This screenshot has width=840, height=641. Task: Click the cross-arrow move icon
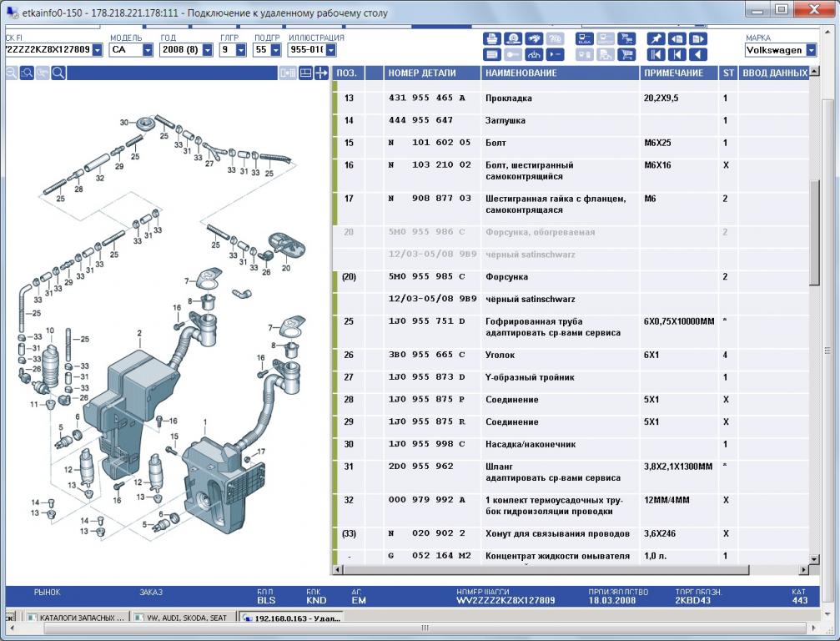click(321, 73)
